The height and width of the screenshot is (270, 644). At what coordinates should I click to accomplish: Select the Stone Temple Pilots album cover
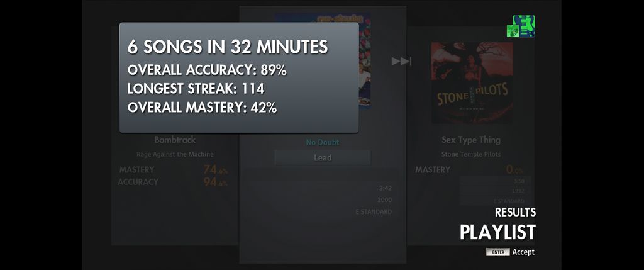coord(472,82)
